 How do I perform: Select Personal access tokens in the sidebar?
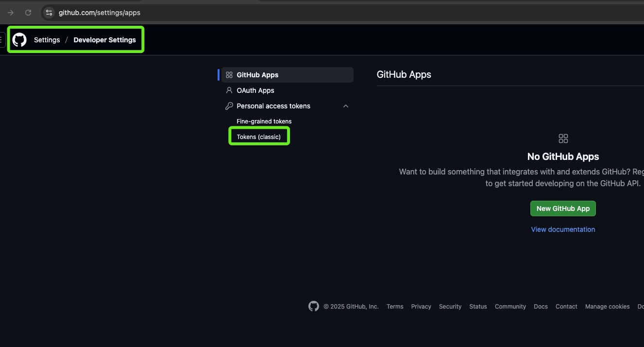coord(288,106)
